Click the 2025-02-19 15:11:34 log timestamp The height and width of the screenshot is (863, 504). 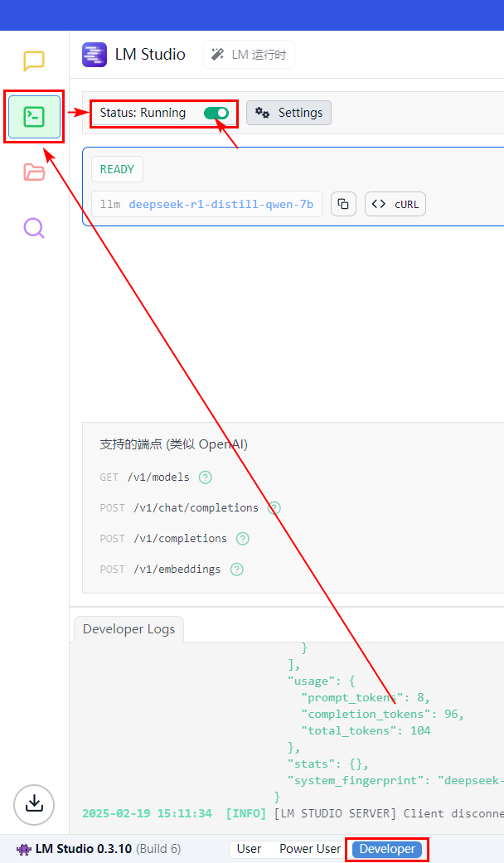pyautogui.click(x=147, y=813)
